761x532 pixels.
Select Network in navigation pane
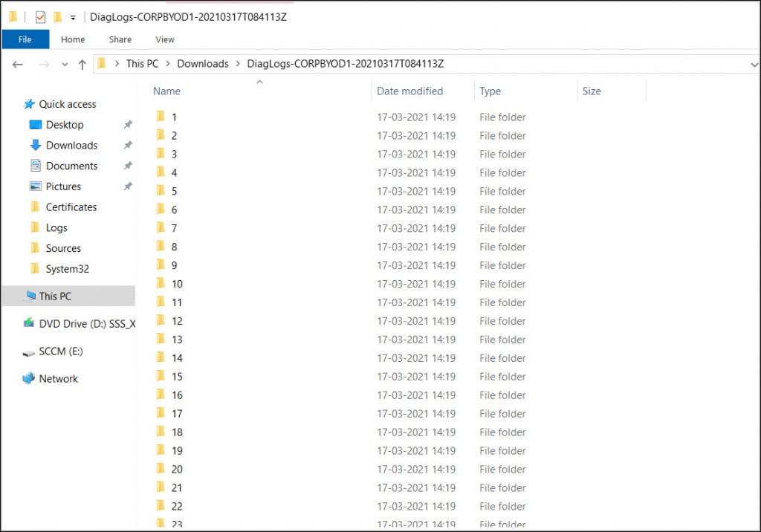click(x=58, y=379)
